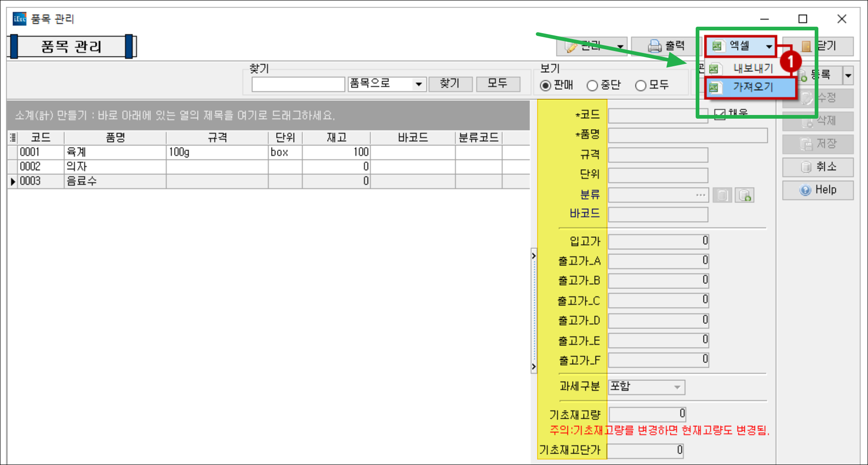Screen dimensions: 868x465
Task: Expand the 과세구분 dropdown showing 포함
Action: [677, 387]
